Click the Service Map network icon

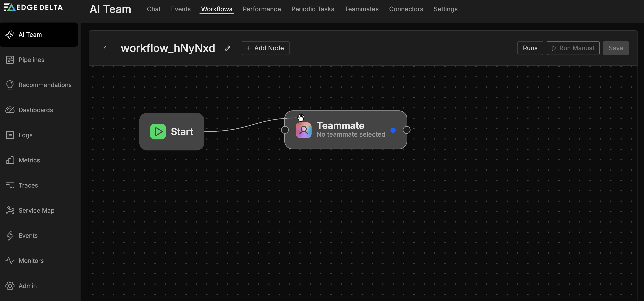[x=10, y=210]
